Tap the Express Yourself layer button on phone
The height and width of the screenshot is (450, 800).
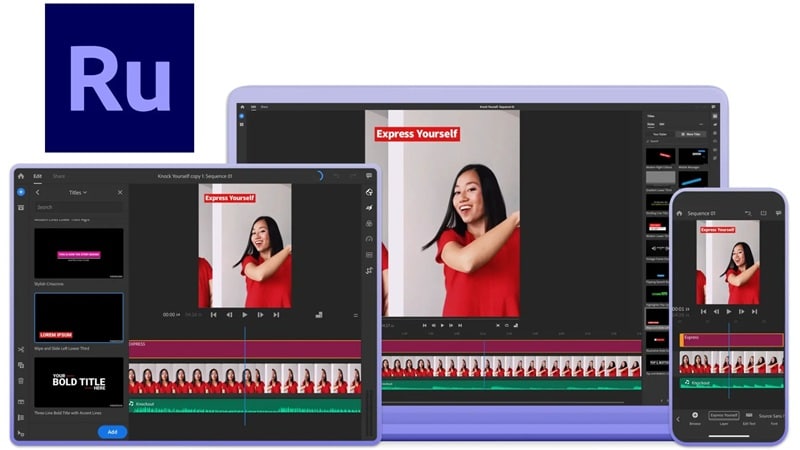point(724,415)
